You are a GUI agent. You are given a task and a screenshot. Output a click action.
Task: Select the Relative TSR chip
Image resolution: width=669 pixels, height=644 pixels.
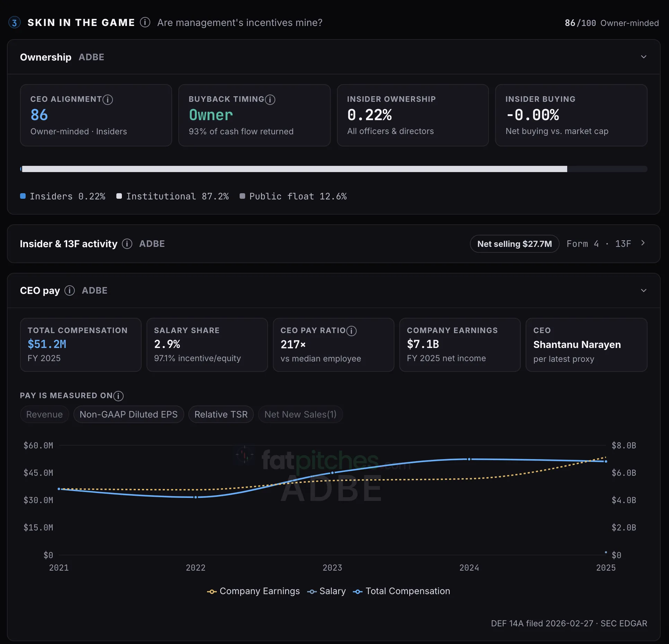tap(221, 414)
